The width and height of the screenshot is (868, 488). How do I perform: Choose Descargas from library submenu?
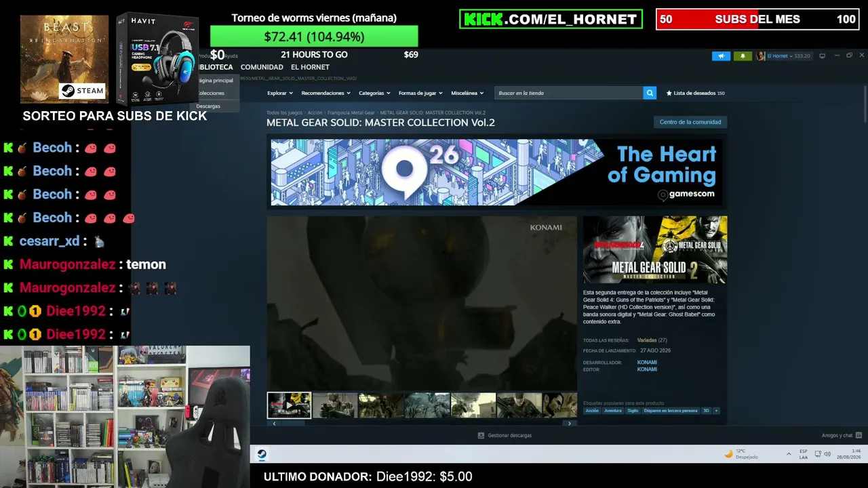coord(208,106)
